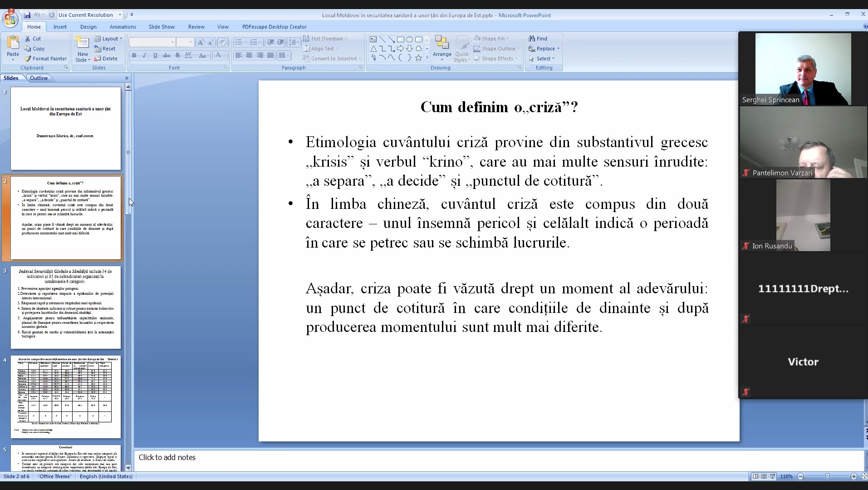Switch to Slide Sorter view
Screen dimensions: 868x490
(x=764, y=476)
